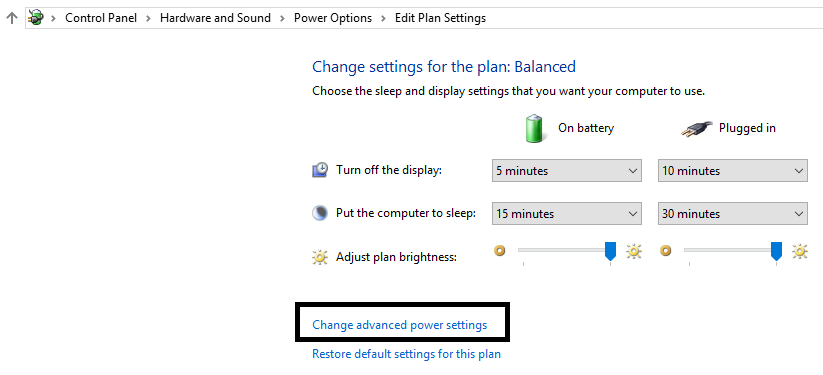Go to Control Panel in breadcrumb

tap(101, 18)
